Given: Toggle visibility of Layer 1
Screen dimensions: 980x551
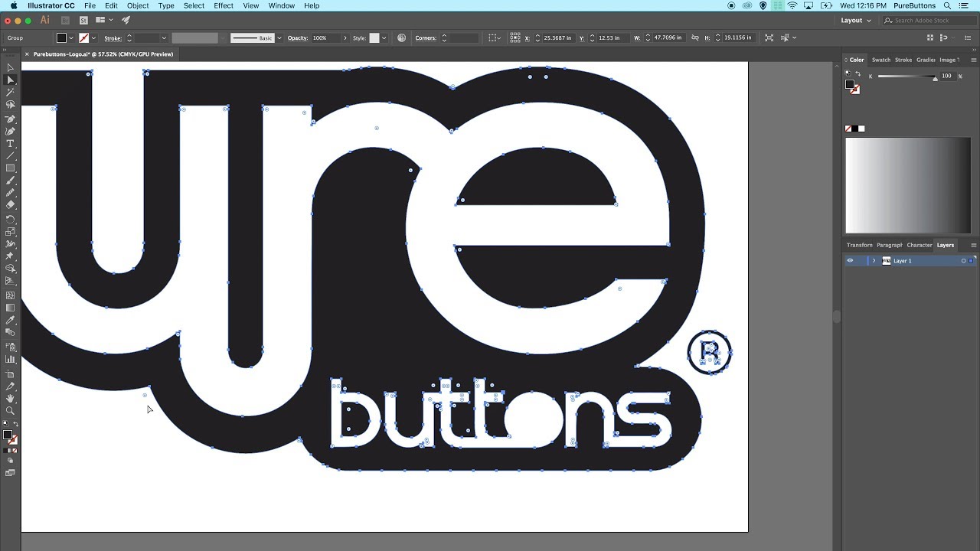Looking at the screenshot, I should (850, 260).
